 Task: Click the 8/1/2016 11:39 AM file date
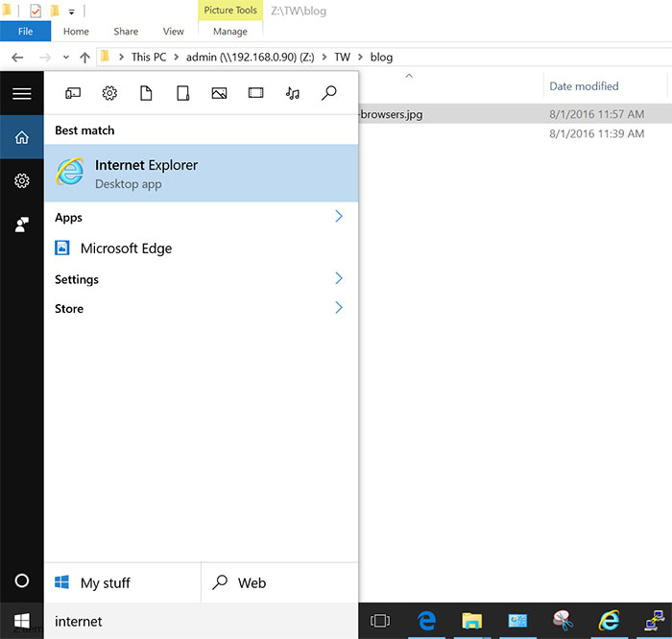tap(596, 133)
